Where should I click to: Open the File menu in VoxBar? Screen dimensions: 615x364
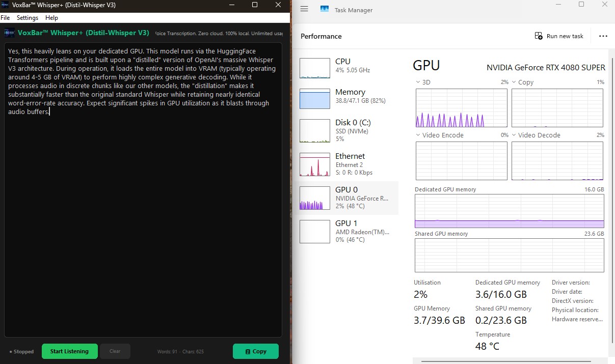coord(5,17)
